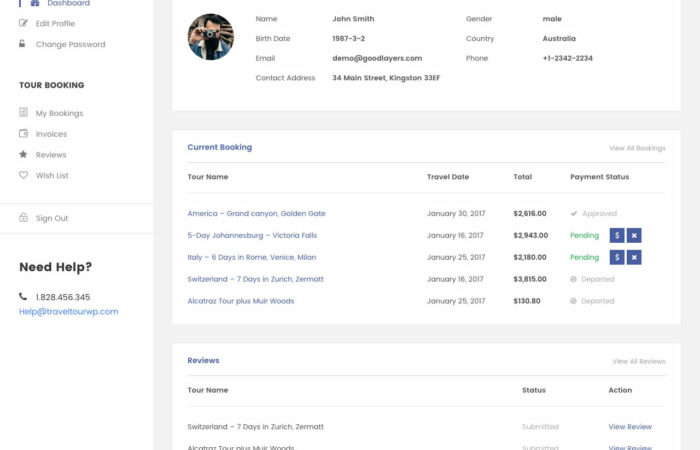Pay for the Italy 6 Days booking via dollar icon
The image size is (700, 450).
pyautogui.click(x=617, y=258)
